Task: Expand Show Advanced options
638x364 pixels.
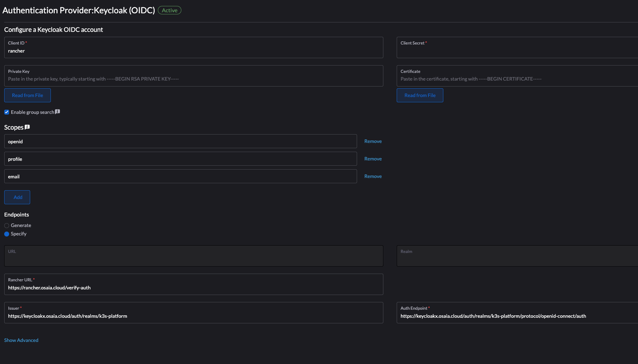Action: tap(21, 340)
